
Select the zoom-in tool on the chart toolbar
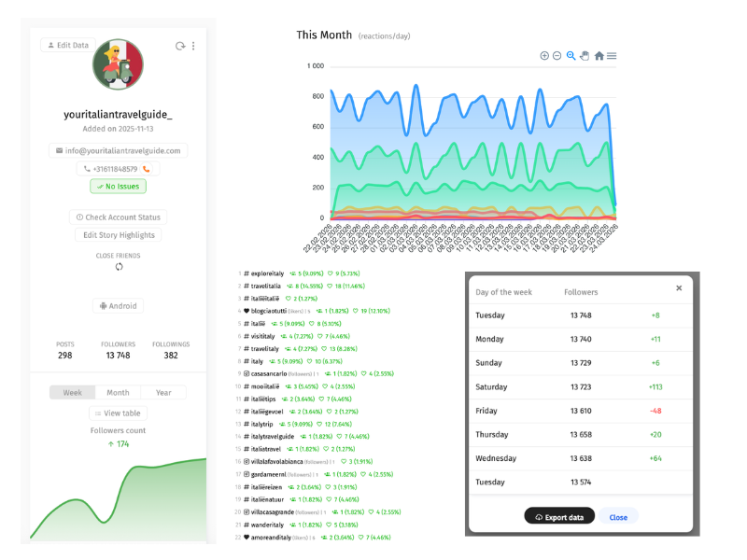544,56
